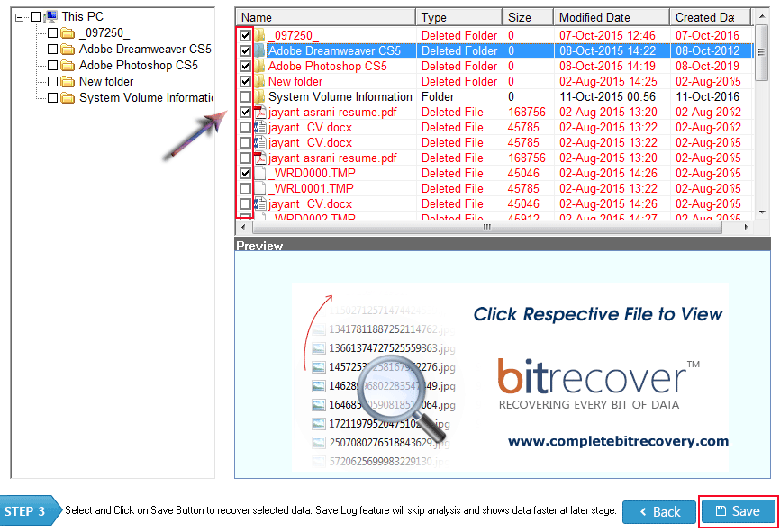Image resolution: width=780 pixels, height=532 pixels.
Task: Uncheck Adobe Dreamweaver CS5 row checkbox in list
Action: pyautogui.click(x=245, y=50)
